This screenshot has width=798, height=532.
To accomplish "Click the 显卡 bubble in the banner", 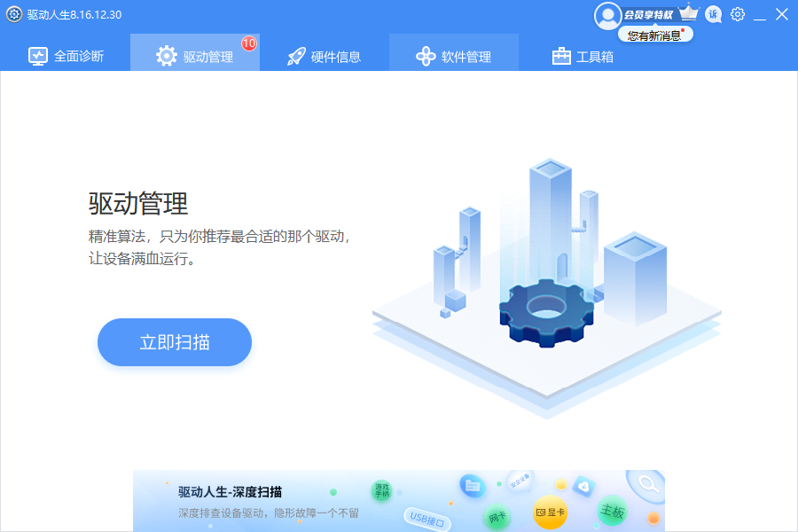I will click(552, 510).
